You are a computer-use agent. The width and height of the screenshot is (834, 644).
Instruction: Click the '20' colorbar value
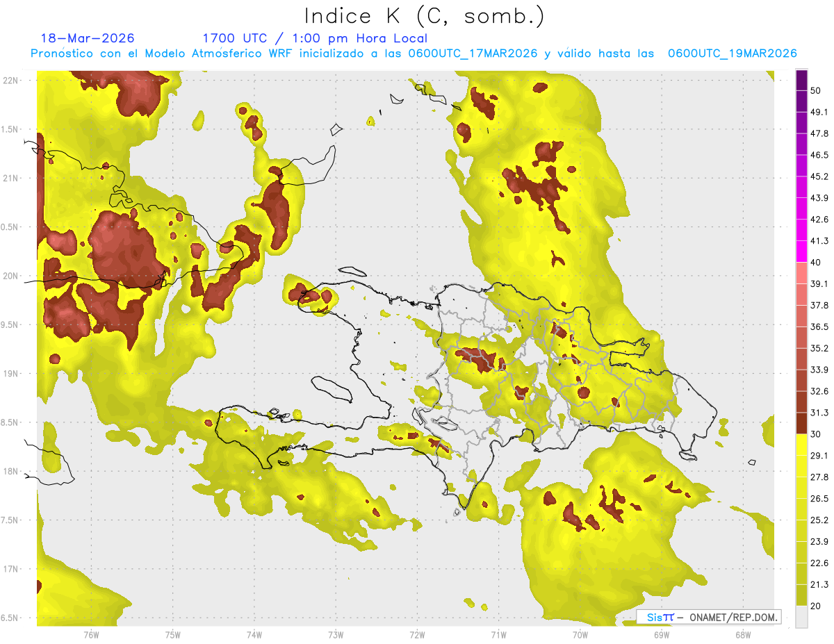[816, 606]
